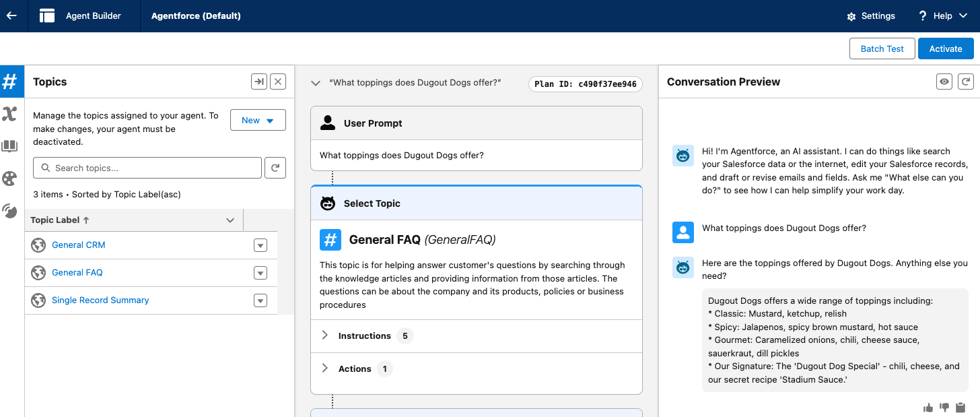Open the Single Record Summary topic link
The height and width of the screenshot is (417, 980).
100,300
